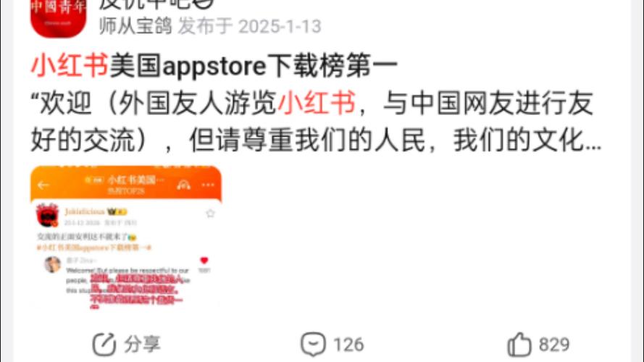This screenshot has height=362, width=644.
Task: Tap red 小红书 link in post body
Action: tap(317, 103)
